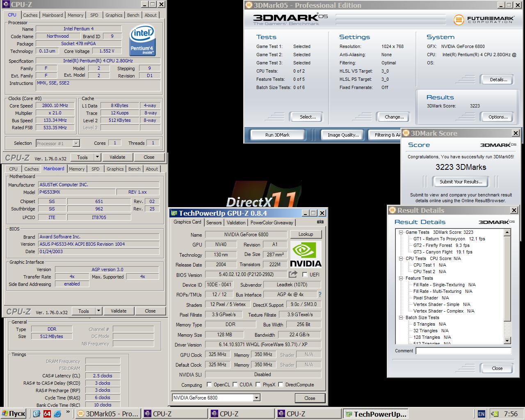Click the EN language indicator in taskbar

click(481, 414)
